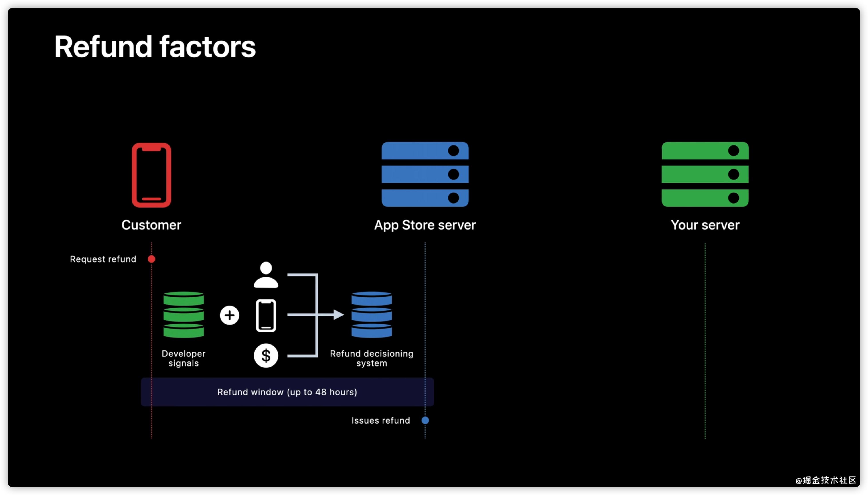Click the Request refund text label
This screenshot has height=495, width=868.
[x=103, y=259]
